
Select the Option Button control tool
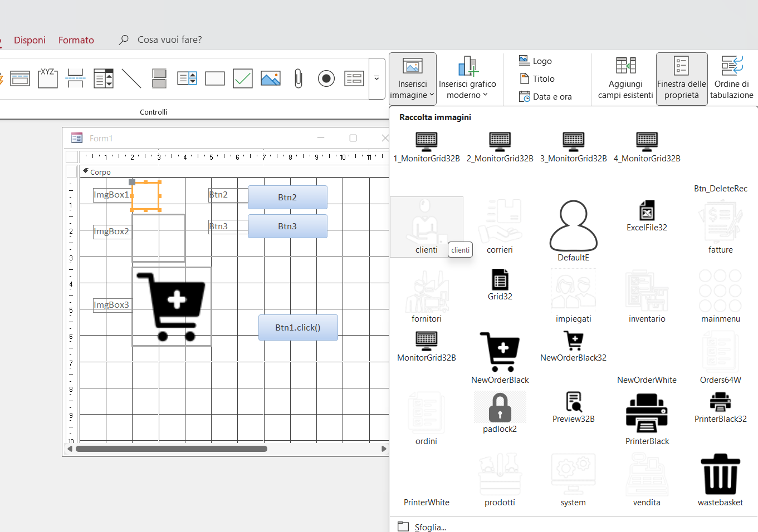coord(326,78)
